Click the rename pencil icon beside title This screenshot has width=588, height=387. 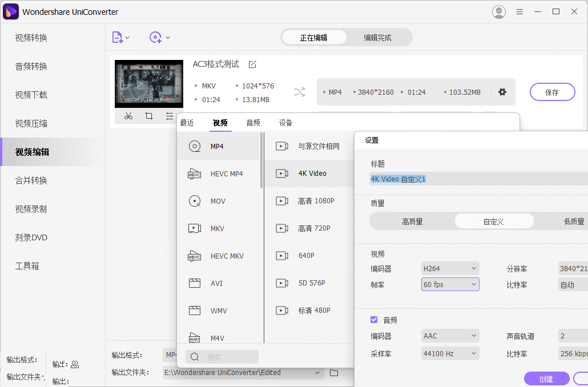(x=252, y=64)
